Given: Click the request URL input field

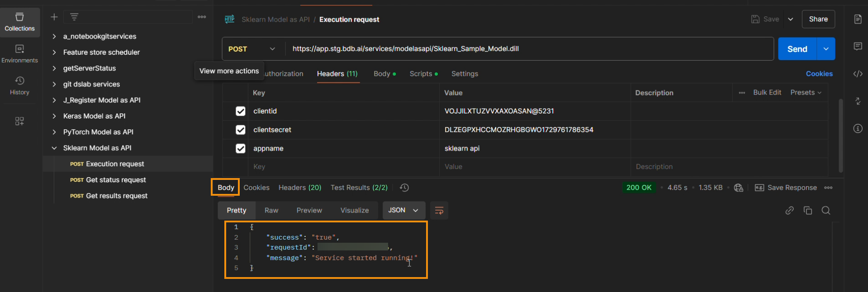Looking at the screenshot, I should [529, 49].
